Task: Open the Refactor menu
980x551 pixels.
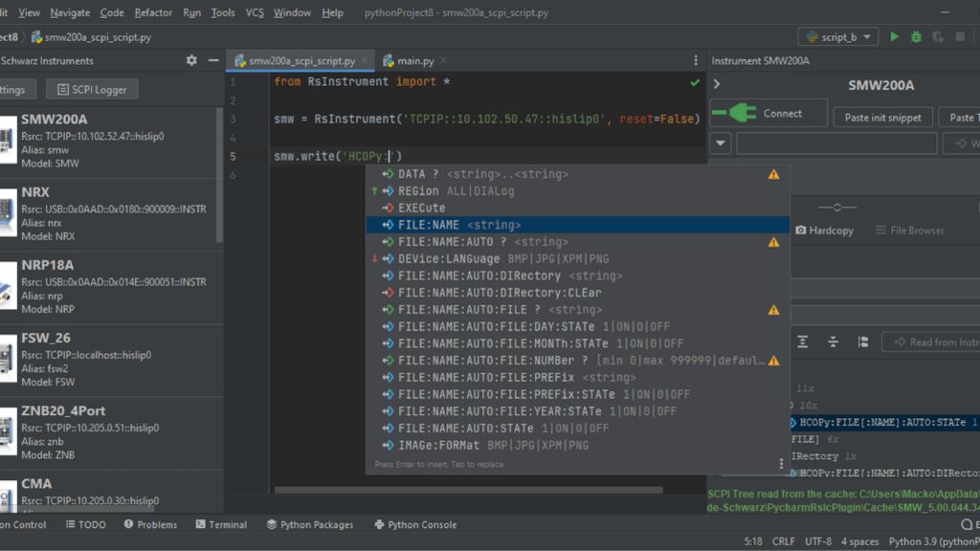Action: pyautogui.click(x=153, y=12)
